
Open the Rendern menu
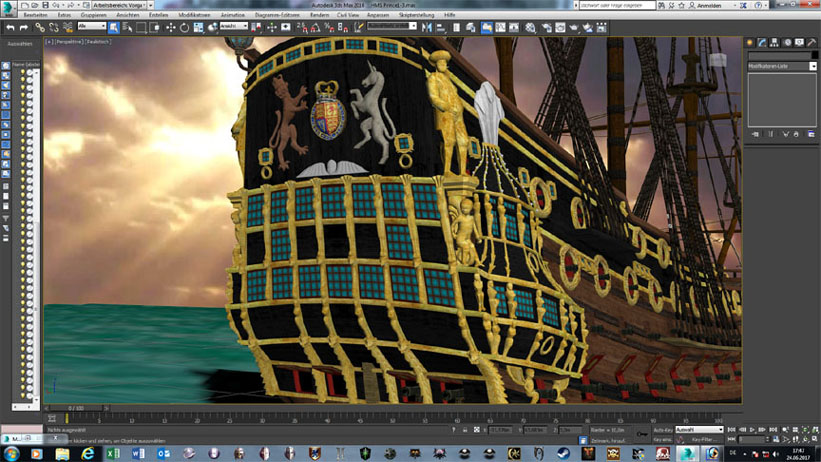point(319,15)
